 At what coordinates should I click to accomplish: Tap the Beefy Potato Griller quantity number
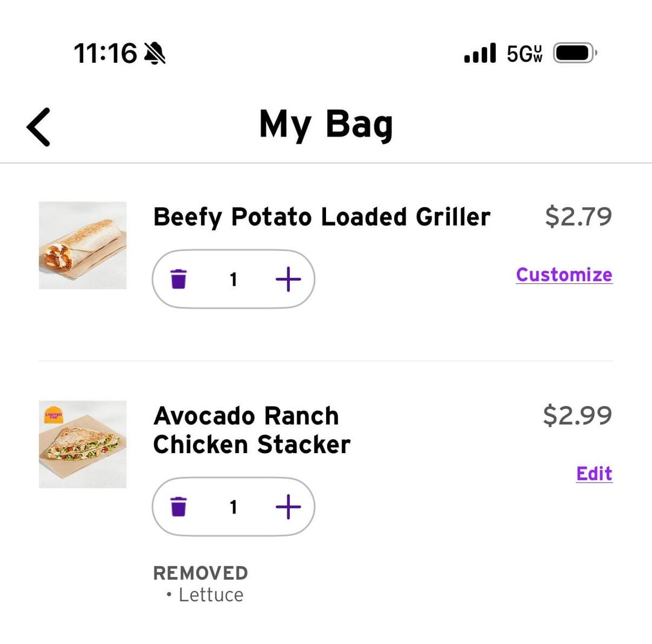point(233,279)
